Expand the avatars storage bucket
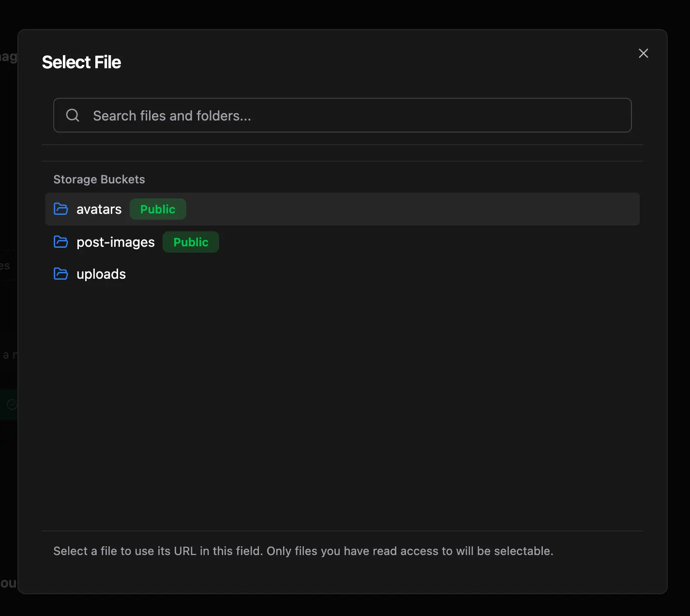 point(99,209)
